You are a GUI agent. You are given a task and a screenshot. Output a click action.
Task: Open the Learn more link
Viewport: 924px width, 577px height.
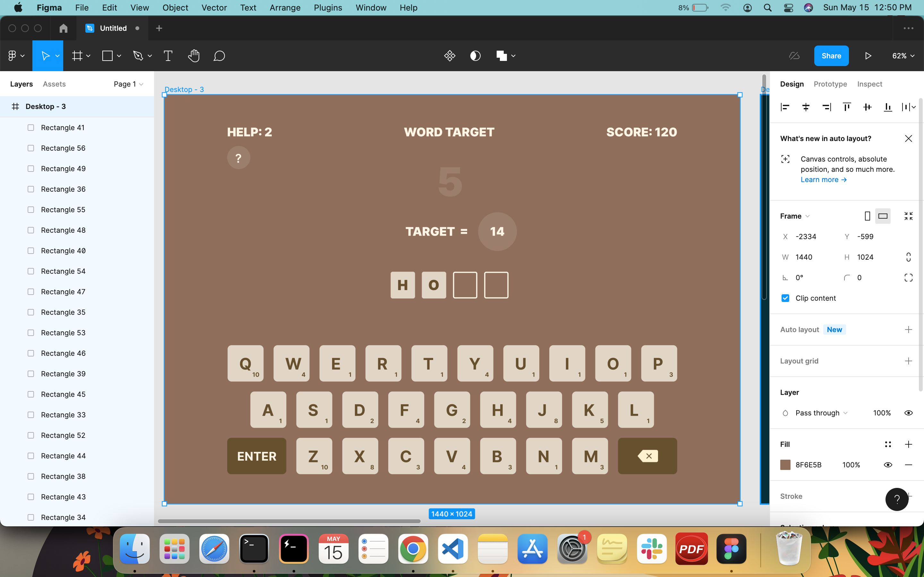823,180
